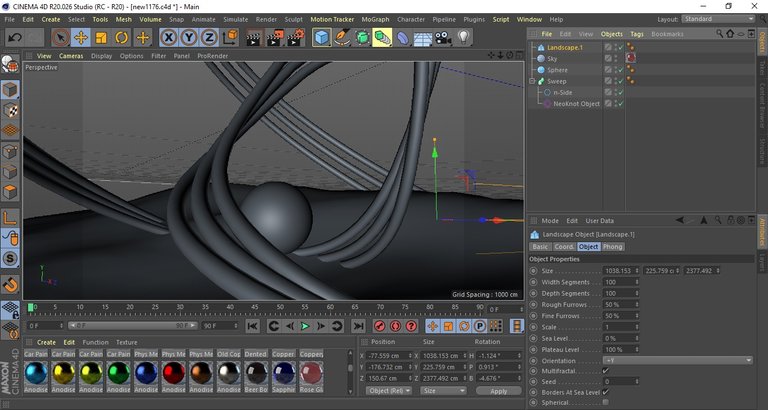The image size is (768, 410).
Task: Collapse the Sweep object tree
Action: pos(533,81)
